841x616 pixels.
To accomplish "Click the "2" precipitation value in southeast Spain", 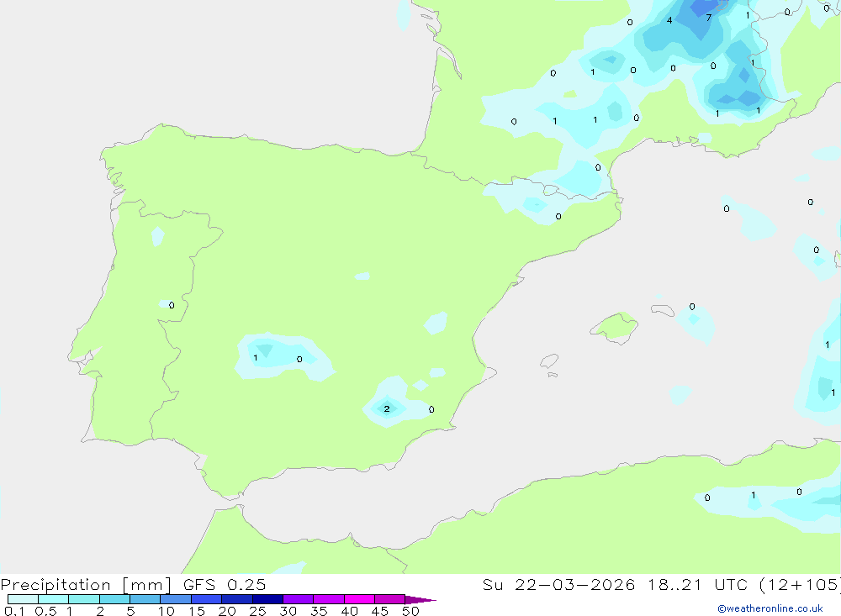I will tap(387, 409).
